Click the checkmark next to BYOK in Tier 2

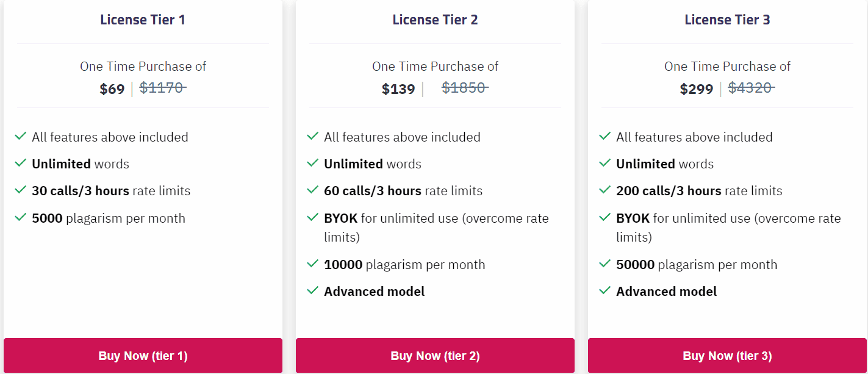click(312, 218)
